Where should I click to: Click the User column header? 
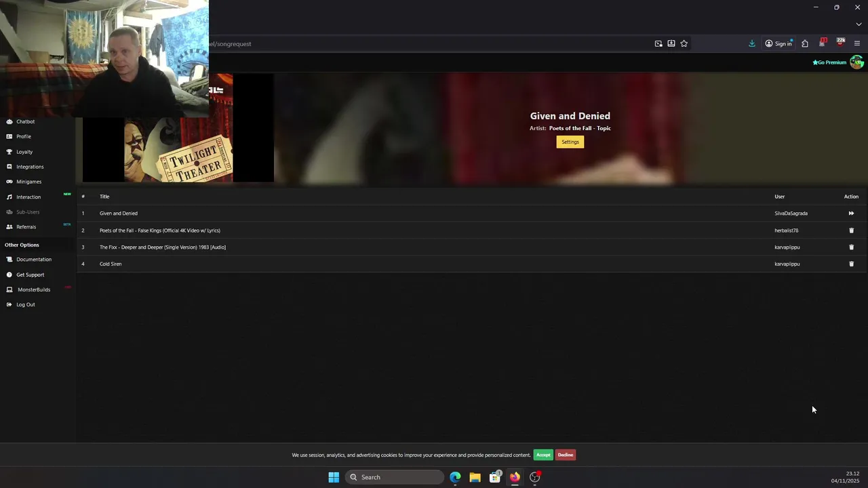(780, 197)
